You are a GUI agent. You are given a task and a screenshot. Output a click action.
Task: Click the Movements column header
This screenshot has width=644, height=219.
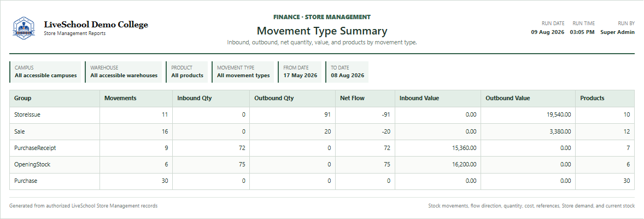click(x=136, y=99)
